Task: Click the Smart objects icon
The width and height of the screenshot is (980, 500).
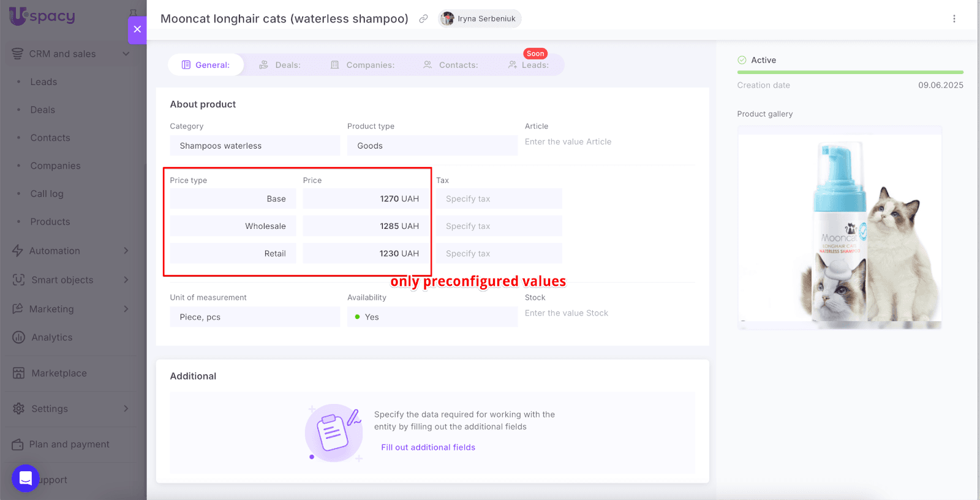Action: point(19,280)
